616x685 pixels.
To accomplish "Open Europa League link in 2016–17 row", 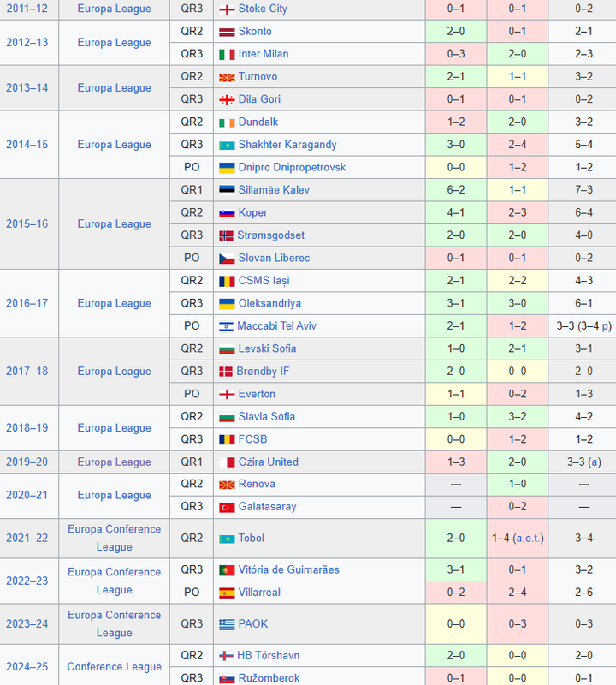I will coord(115,304).
